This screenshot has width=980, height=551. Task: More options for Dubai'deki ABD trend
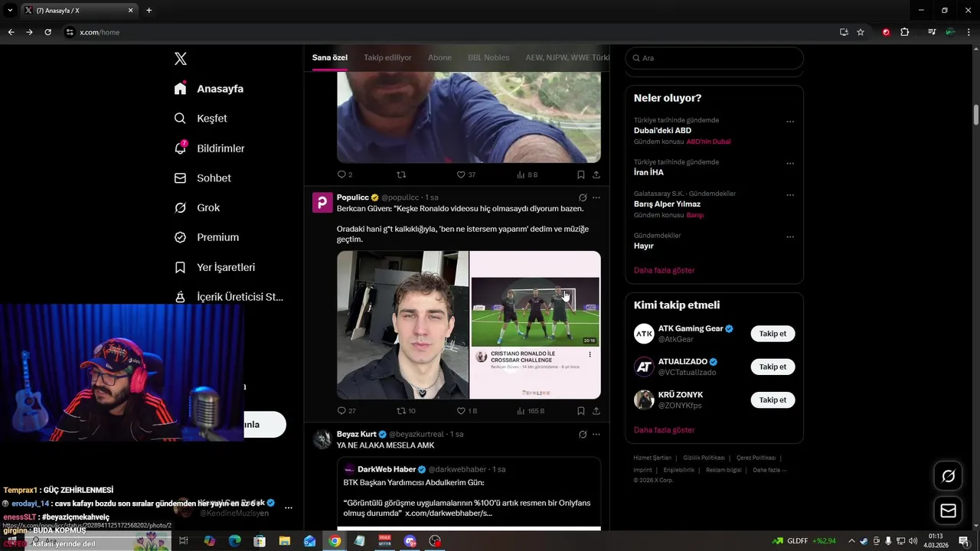tap(790, 122)
